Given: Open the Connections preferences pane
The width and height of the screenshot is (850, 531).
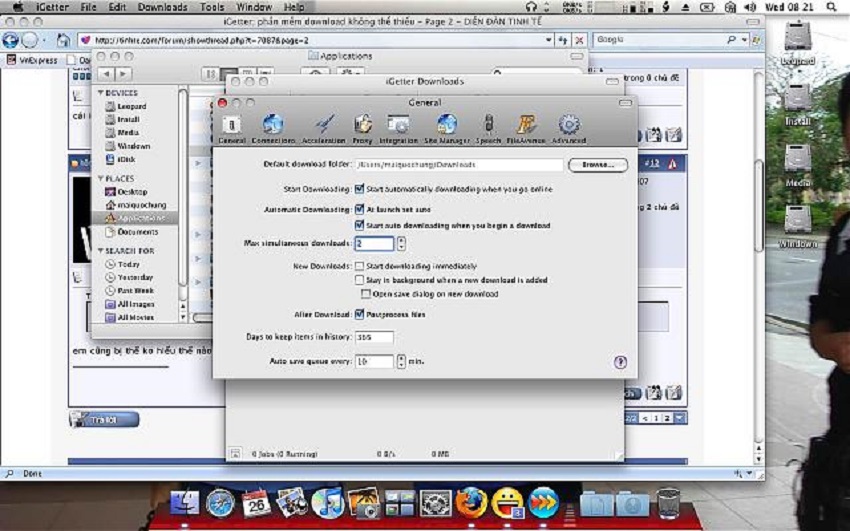Looking at the screenshot, I should tap(273, 129).
